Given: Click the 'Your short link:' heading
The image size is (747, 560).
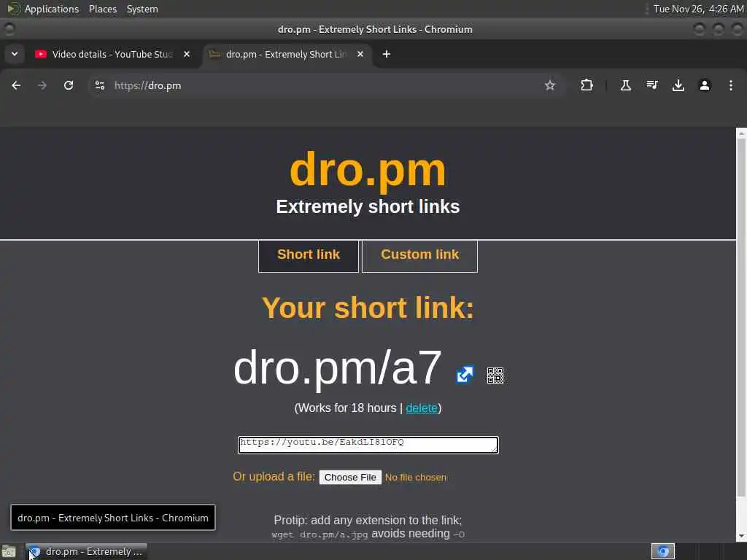Looking at the screenshot, I should pyautogui.click(x=368, y=308).
